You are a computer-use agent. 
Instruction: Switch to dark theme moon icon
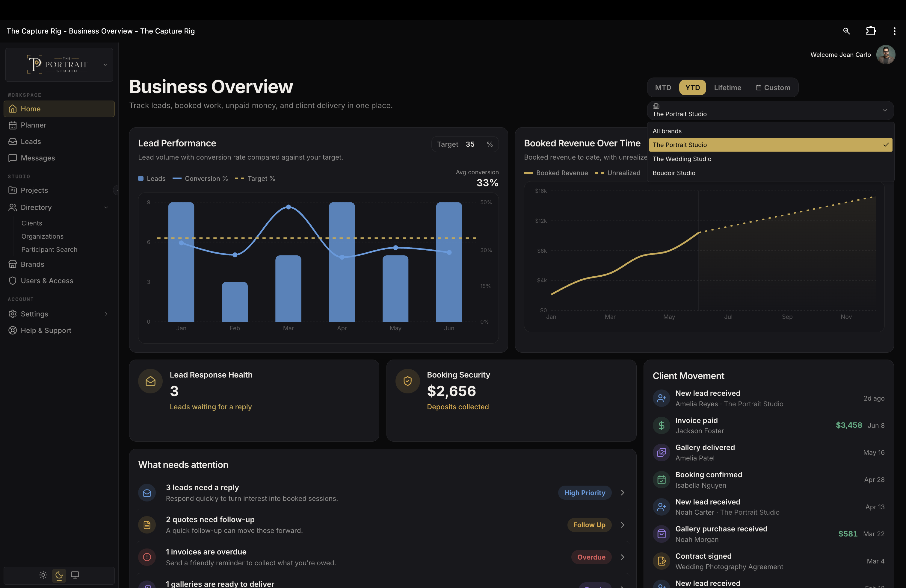click(59, 575)
